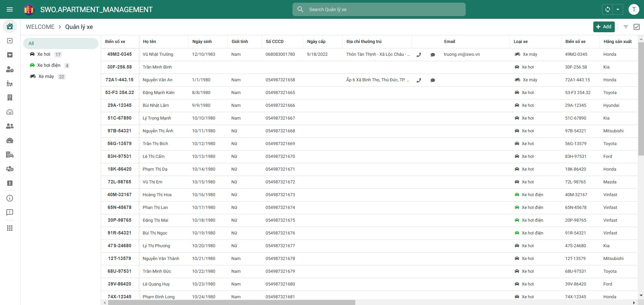644x305 pixels.
Task: Open the user avatar T
Action: pos(634,9)
